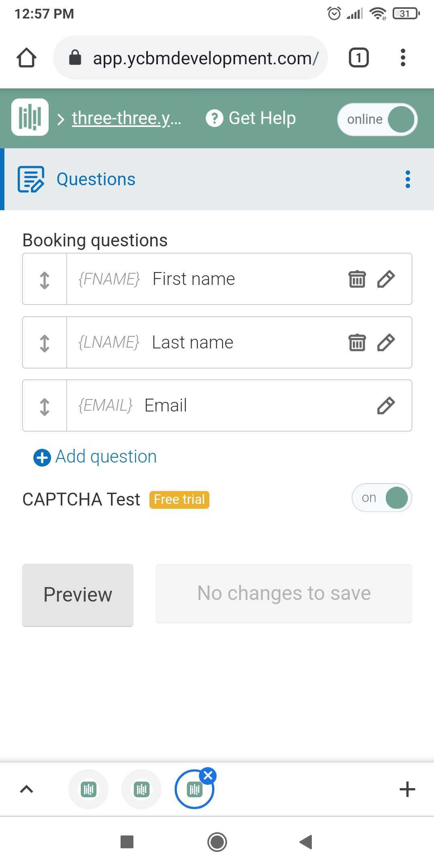Delete the First name question

[357, 279]
